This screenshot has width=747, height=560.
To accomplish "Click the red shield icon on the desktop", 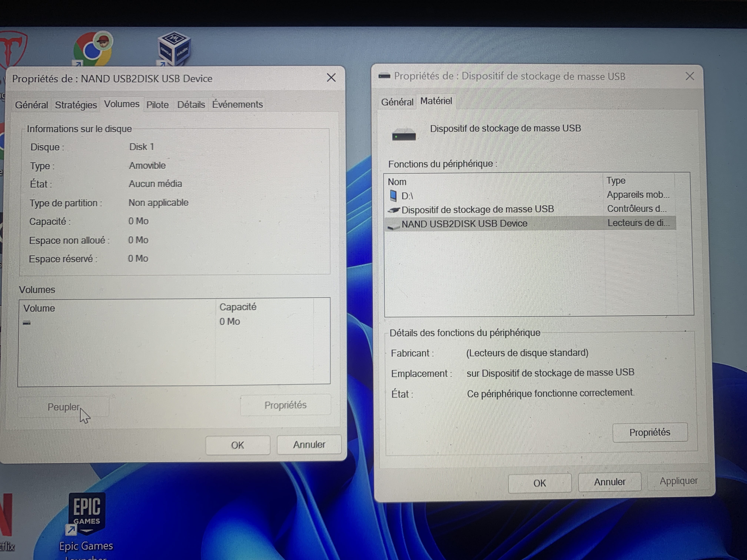I will (x=13, y=49).
